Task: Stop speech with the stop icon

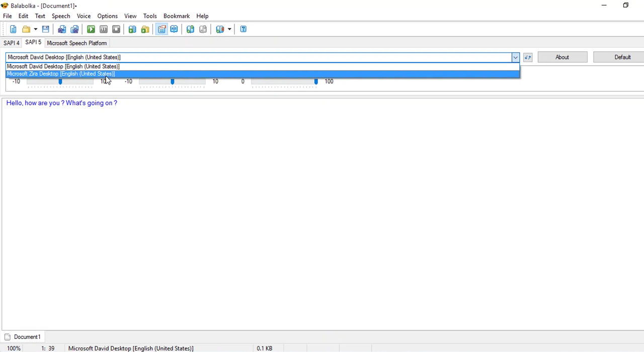Action: (x=116, y=29)
